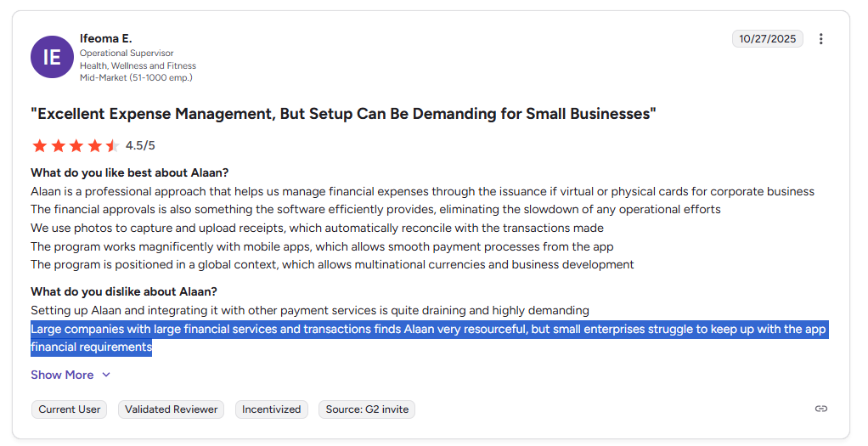
Task: Click the IE reviewer avatar
Action: click(52, 57)
